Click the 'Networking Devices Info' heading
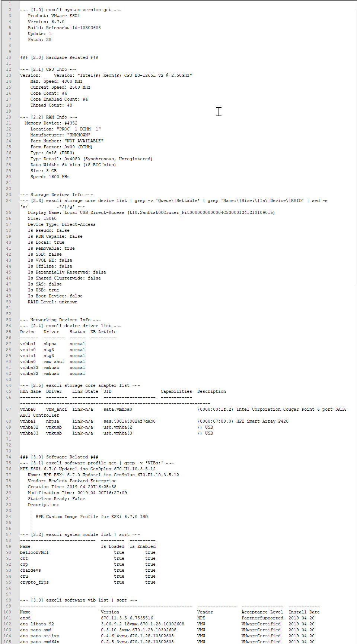The image size is (357, 644). coord(60,320)
